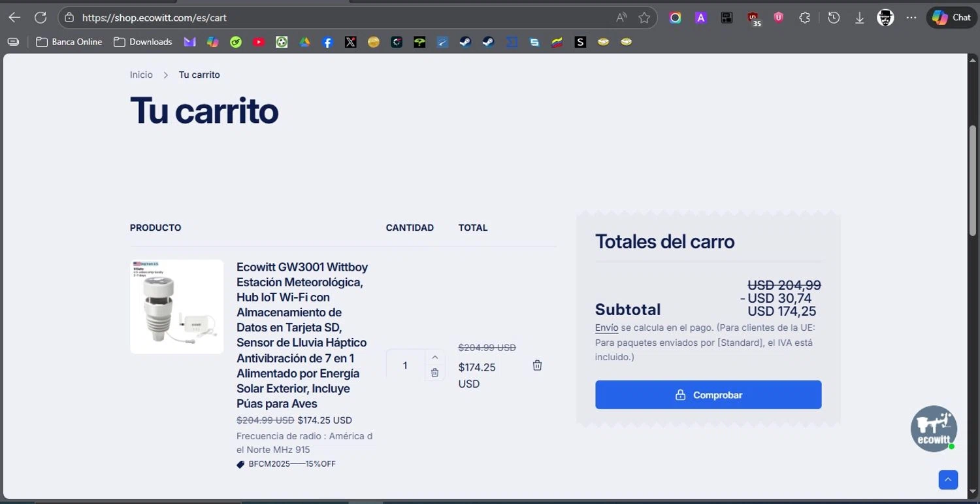Open the pink shield U extension
Viewport: 980px width, 504px height.
coord(779,18)
